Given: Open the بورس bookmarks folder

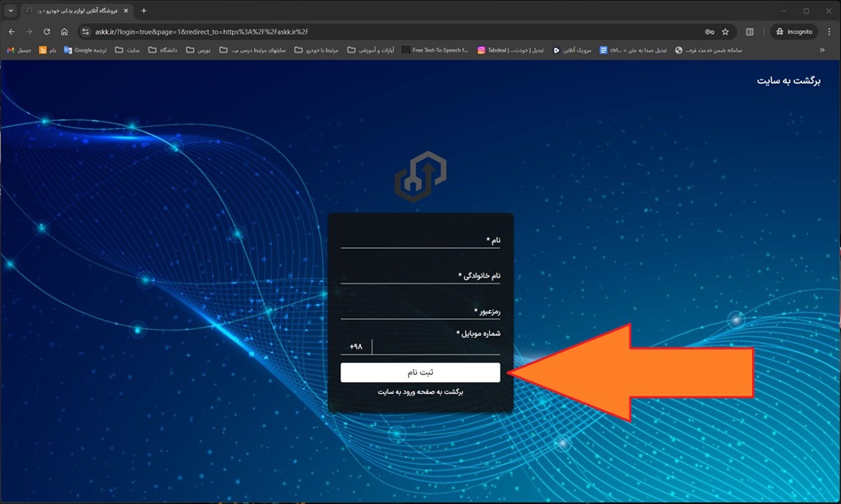Looking at the screenshot, I should pyautogui.click(x=198, y=50).
